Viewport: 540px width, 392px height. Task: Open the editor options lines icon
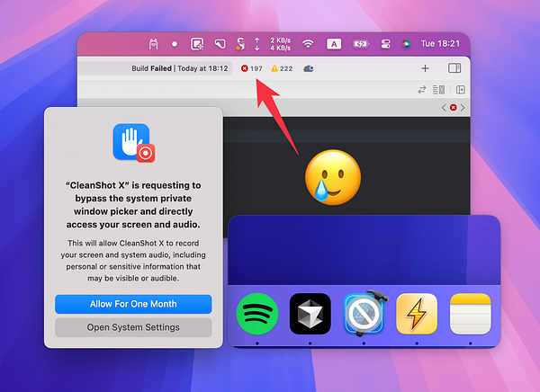coord(439,90)
